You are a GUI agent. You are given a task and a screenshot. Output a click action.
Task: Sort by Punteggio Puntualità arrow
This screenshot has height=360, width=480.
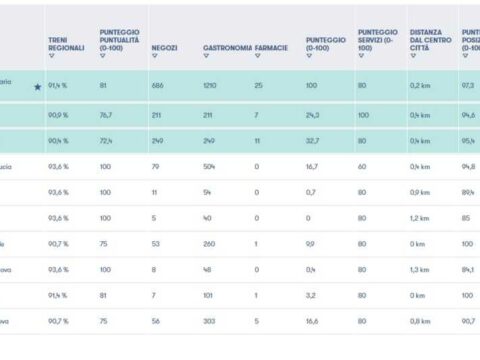coord(103,56)
